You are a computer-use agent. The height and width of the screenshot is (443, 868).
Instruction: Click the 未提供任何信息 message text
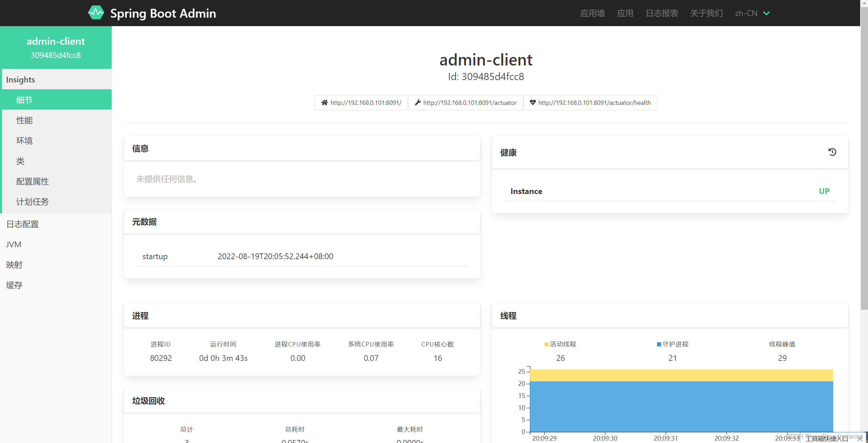(x=167, y=179)
